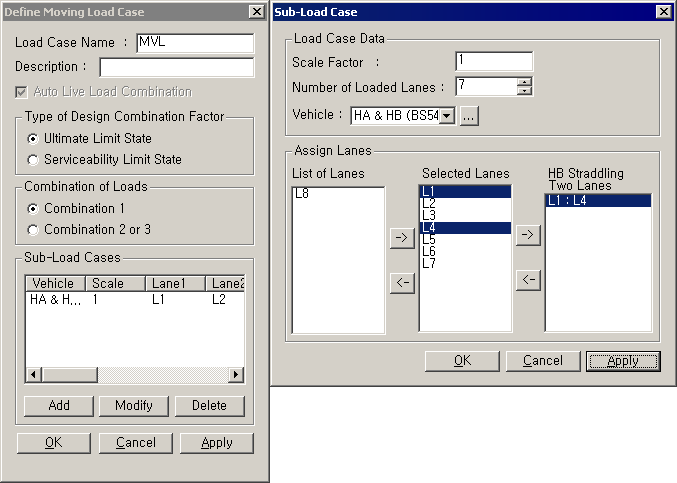The image size is (677, 483).
Task: Click Modify sub-load case button
Action: tap(134, 405)
